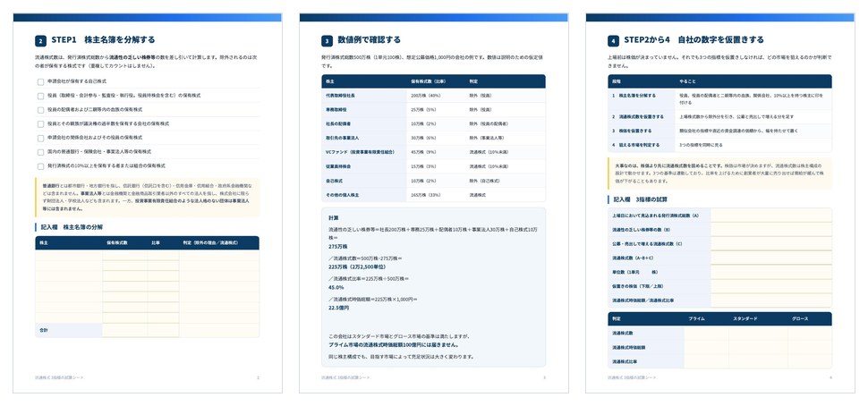Select the 流通株式数（A−B+C）entry field

click(x=771, y=258)
